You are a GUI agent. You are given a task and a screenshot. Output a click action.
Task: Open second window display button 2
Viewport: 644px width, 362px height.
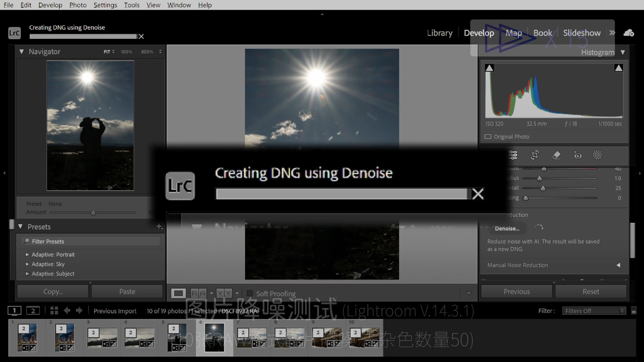coord(33,311)
